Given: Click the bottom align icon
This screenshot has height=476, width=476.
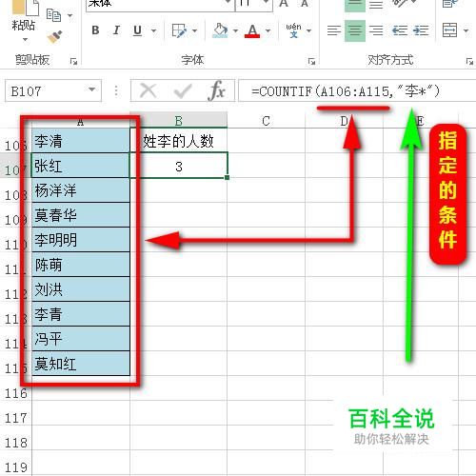Looking at the screenshot, I should click(376, 5).
